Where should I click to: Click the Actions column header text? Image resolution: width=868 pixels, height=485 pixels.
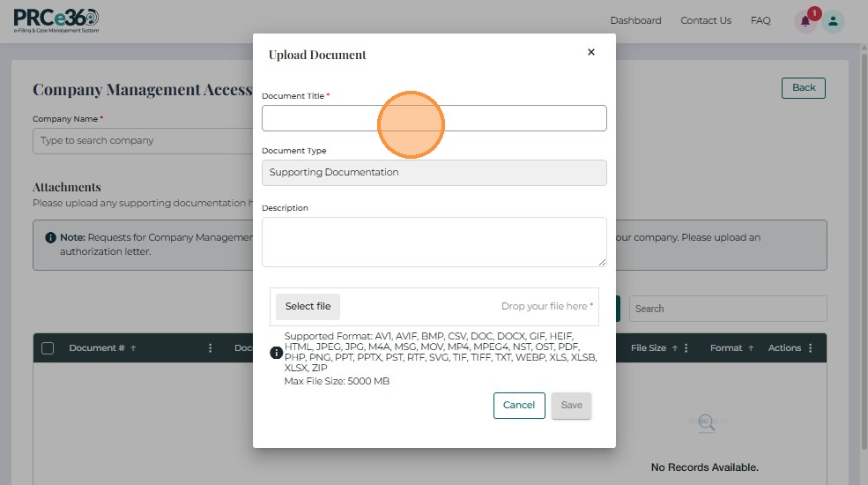(x=784, y=347)
